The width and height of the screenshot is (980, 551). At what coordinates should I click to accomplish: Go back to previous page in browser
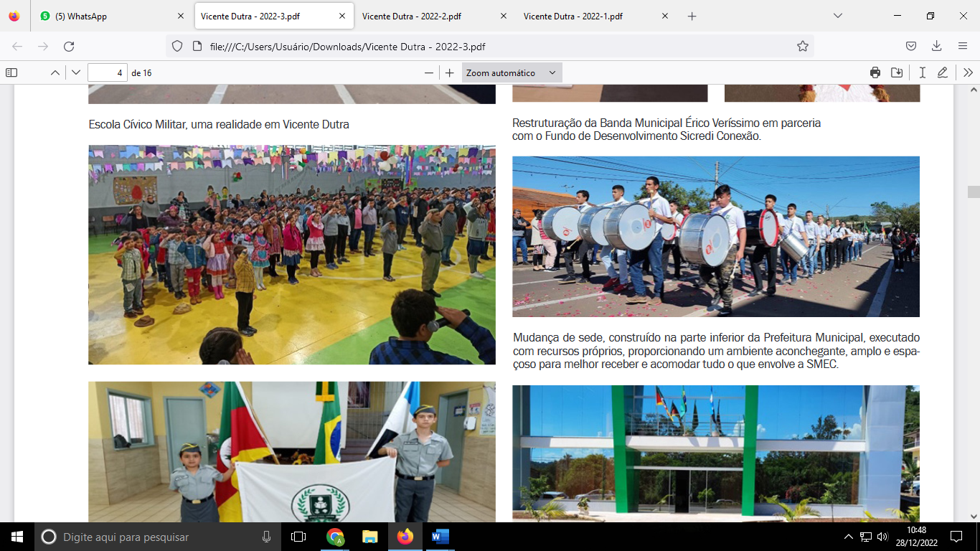pyautogui.click(x=17, y=46)
